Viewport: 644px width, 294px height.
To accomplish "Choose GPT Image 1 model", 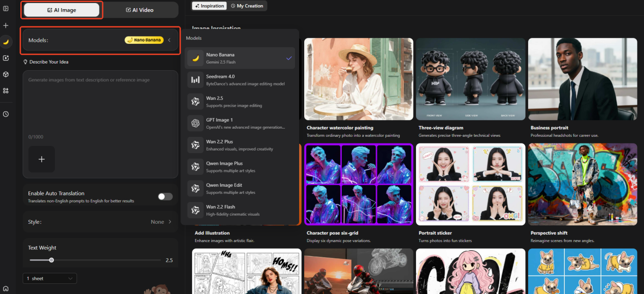I will pyautogui.click(x=240, y=123).
